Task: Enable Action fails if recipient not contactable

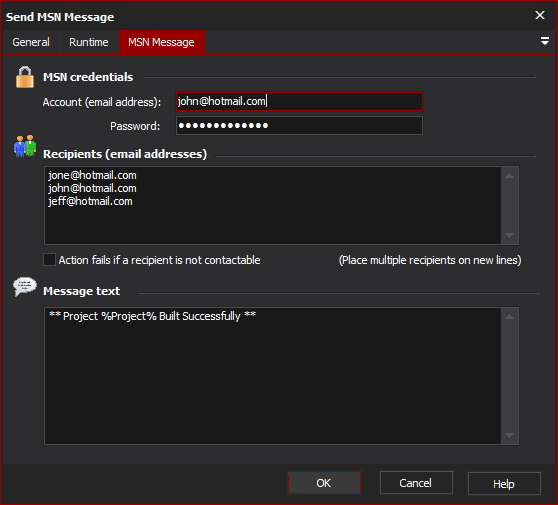Action: click(49, 259)
